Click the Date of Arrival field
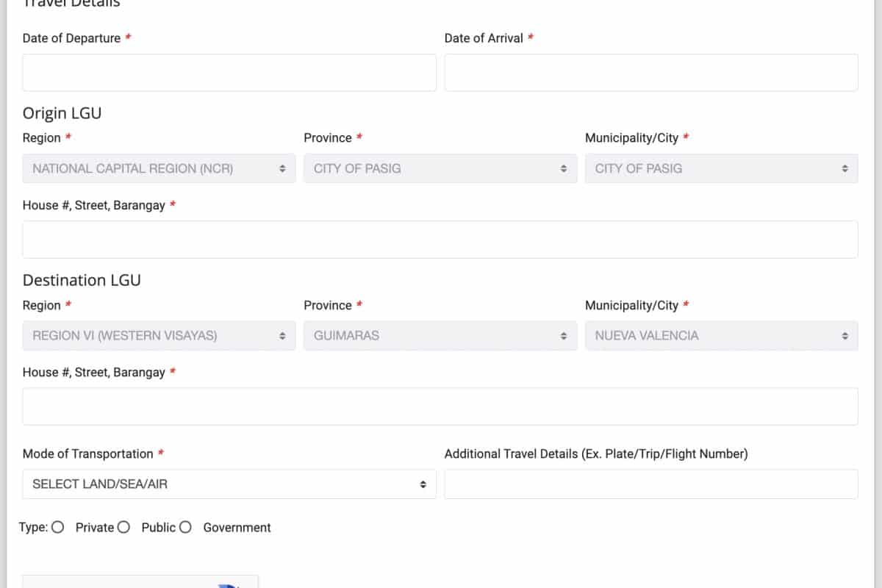 point(650,73)
